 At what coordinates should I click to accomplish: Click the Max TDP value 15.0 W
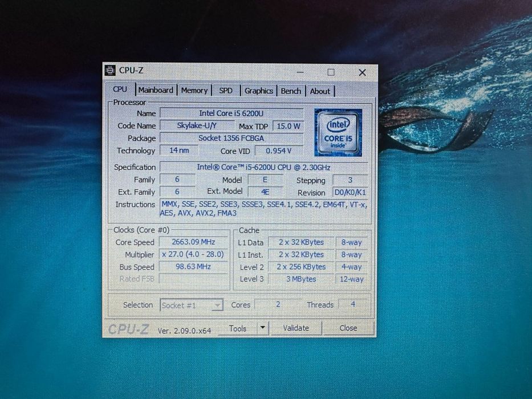pyautogui.click(x=288, y=126)
